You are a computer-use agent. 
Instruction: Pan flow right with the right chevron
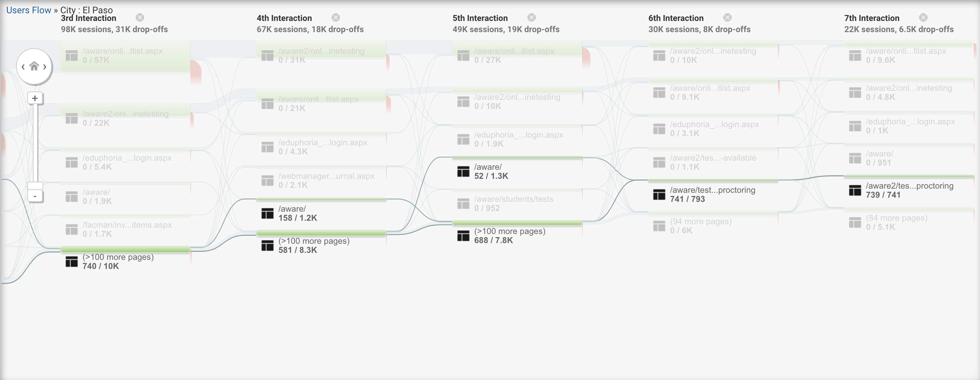[45, 67]
